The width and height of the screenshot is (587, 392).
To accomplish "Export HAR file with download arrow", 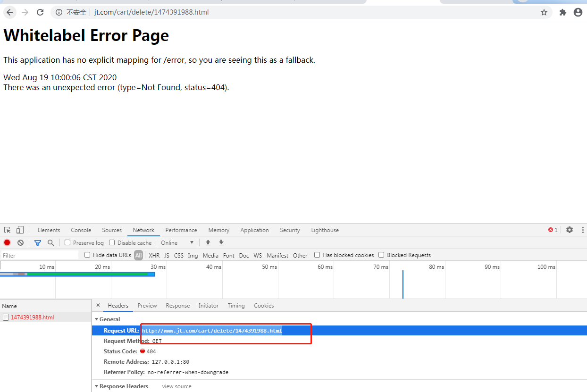I will tap(221, 242).
